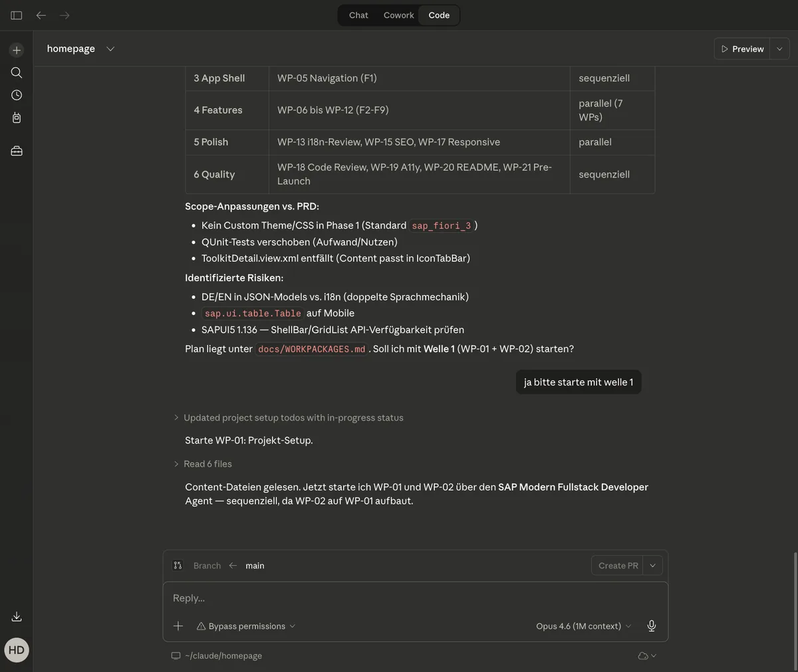Activate the microphone voice input icon
The width and height of the screenshot is (798, 672).
(x=651, y=626)
